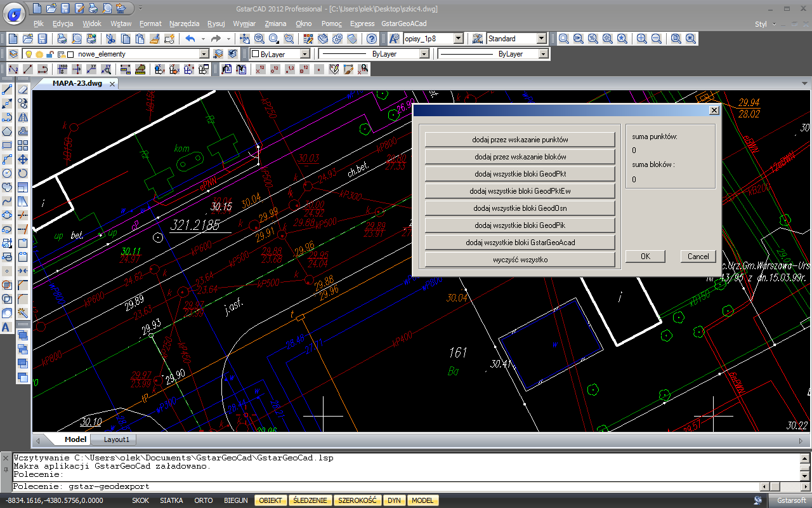
Task: Open the Help question mark icon
Action: tap(372, 39)
